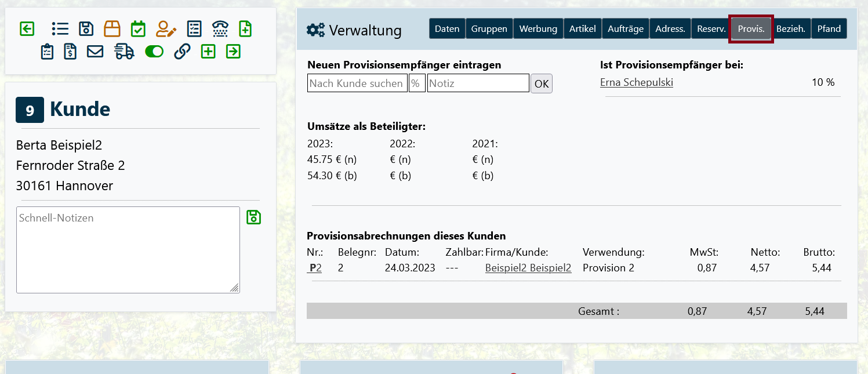Toggle the green switch in toolbar

154,52
